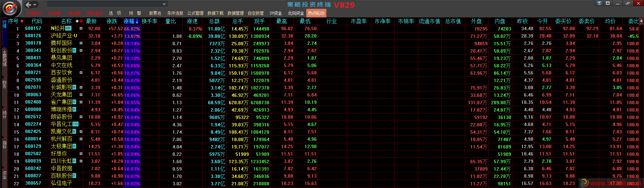
Task: Click the application logo icon
Action: point(11,8)
